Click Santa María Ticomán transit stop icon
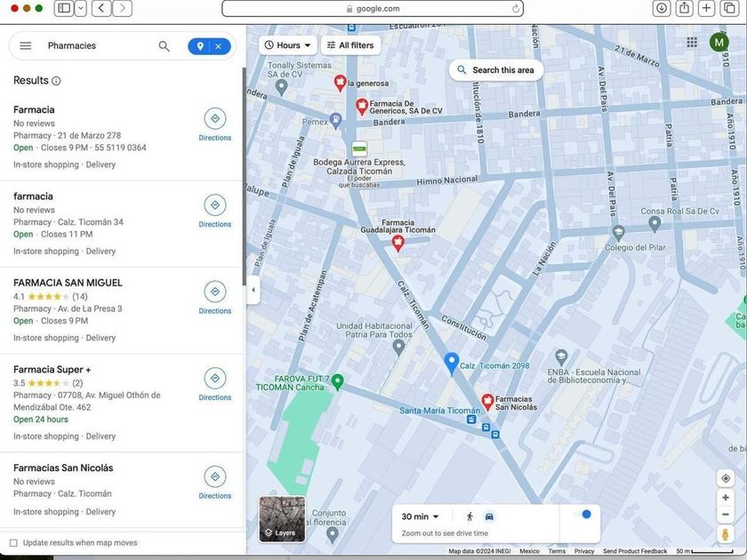This screenshot has width=747, height=560. 471,420
